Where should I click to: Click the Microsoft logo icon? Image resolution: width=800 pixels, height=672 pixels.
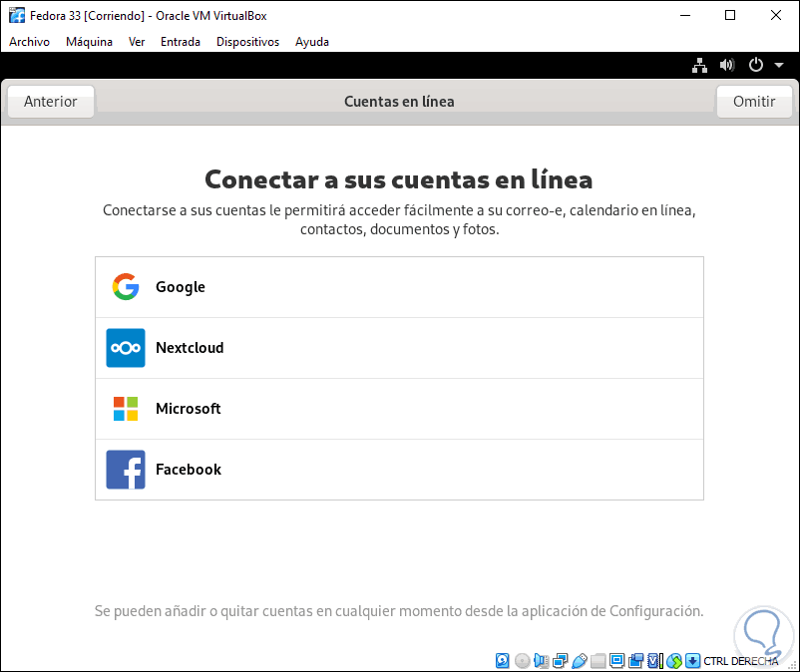126,409
